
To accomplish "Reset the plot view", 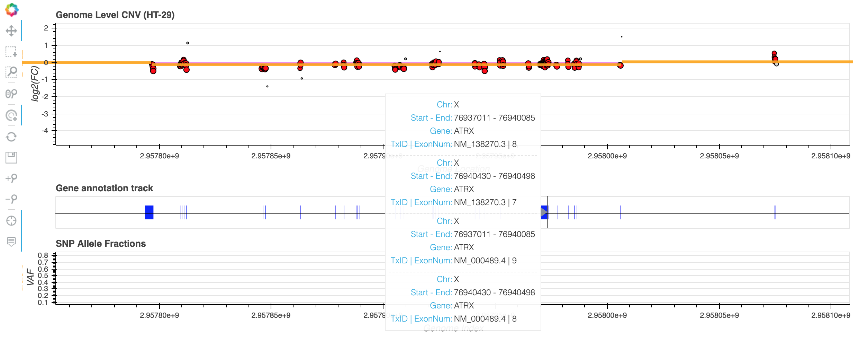I will [11, 137].
